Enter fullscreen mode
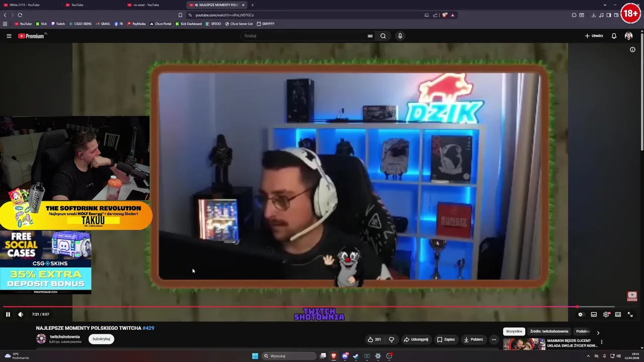 tap(630, 314)
